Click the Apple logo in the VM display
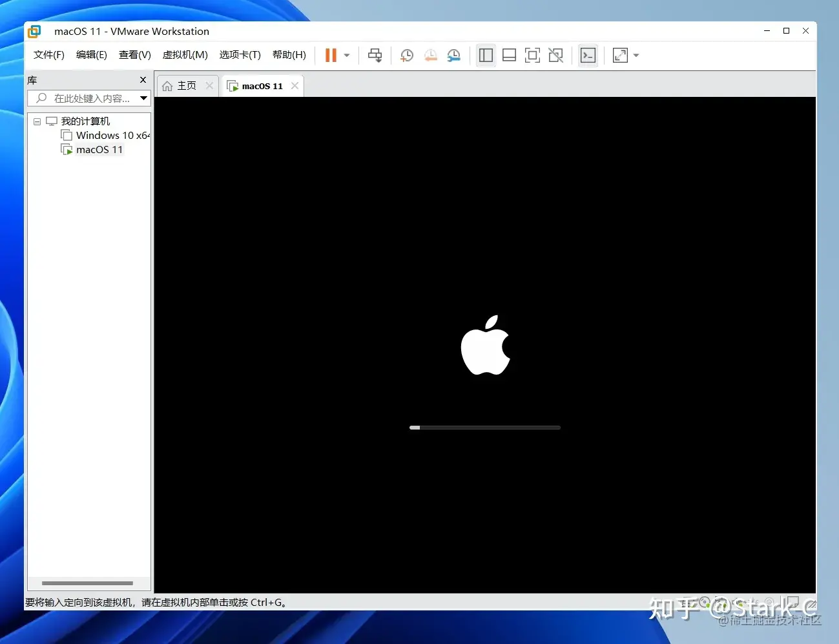This screenshot has height=644, width=839. click(x=486, y=345)
